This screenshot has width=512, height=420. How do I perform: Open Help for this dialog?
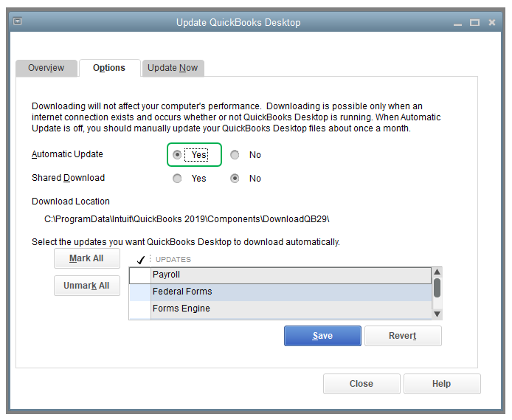pos(442,384)
